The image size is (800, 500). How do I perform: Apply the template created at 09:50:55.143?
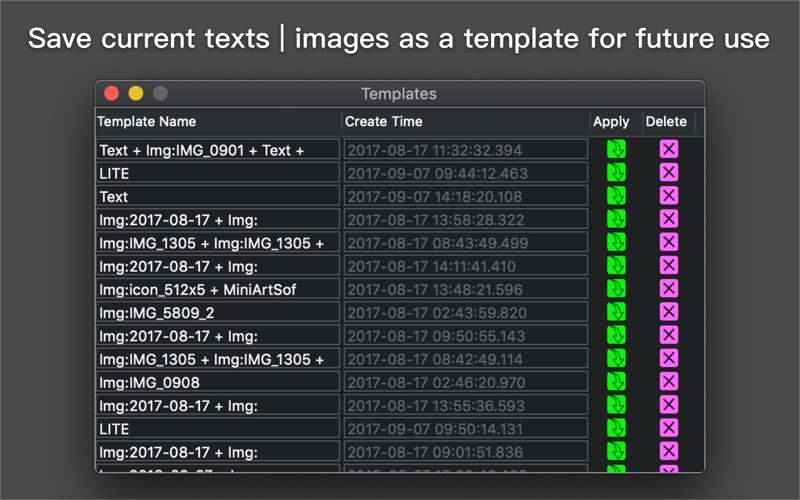616,335
